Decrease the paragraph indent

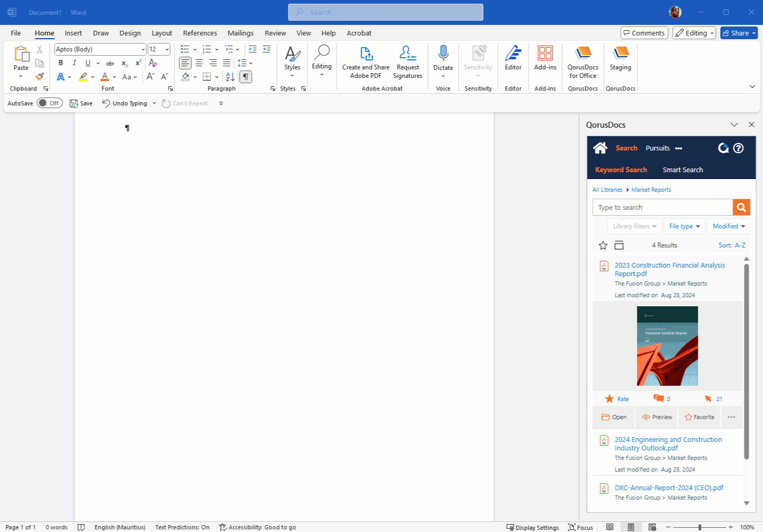[x=252, y=49]
